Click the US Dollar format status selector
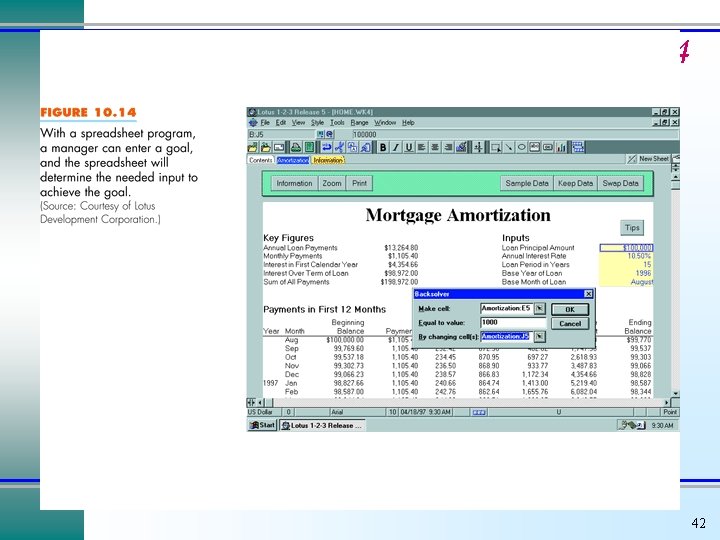720x540 pixels. (x=264, y=412)
